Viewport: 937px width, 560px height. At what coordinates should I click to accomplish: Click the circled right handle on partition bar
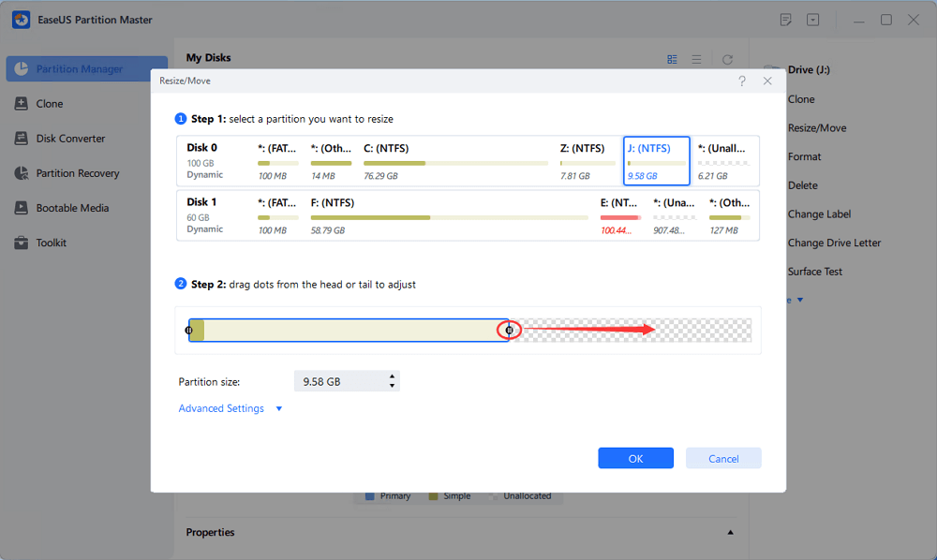coord(510,330)
